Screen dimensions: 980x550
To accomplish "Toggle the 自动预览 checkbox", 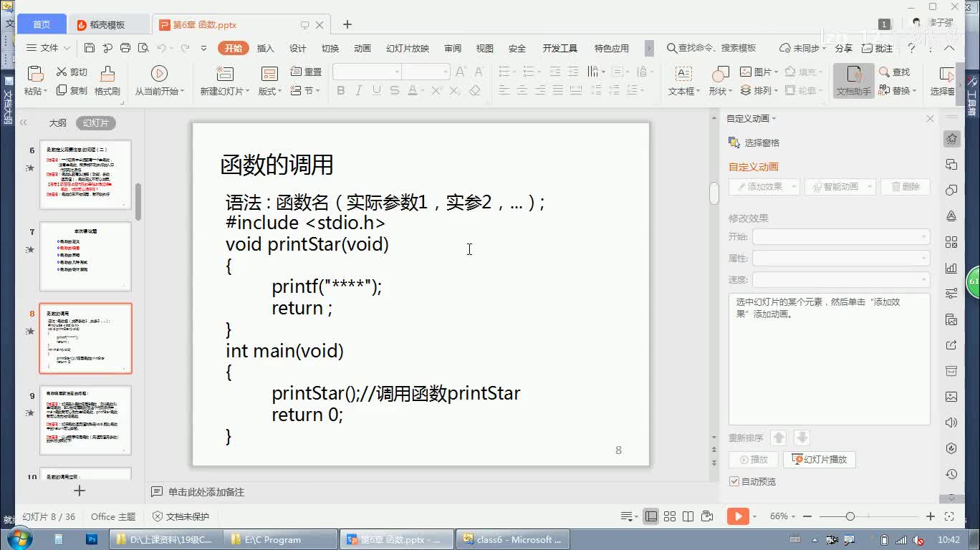I will pyautogui.click(x=734, y=481).
